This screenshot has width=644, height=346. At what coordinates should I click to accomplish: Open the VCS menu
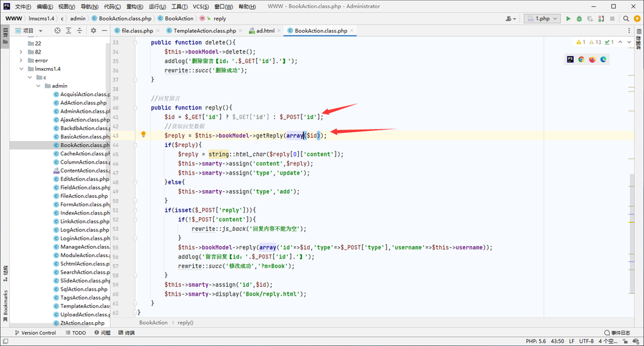pyautogui.click(x=200, y=6)
